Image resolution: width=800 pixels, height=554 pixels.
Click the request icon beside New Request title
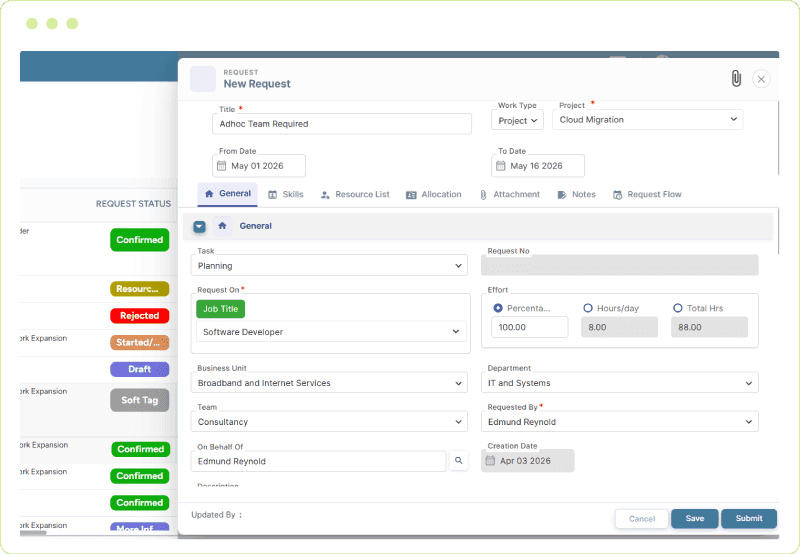(x=203, y=79)
